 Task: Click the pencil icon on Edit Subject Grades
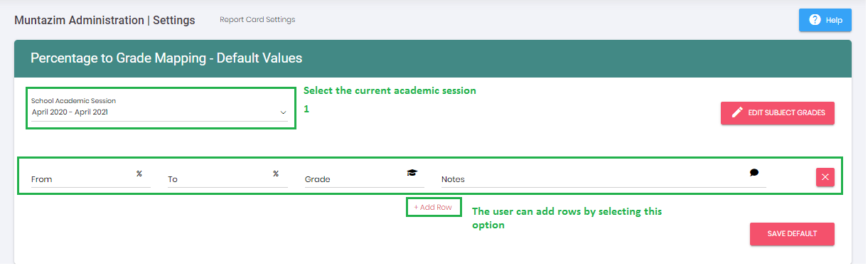click(737, 112)
